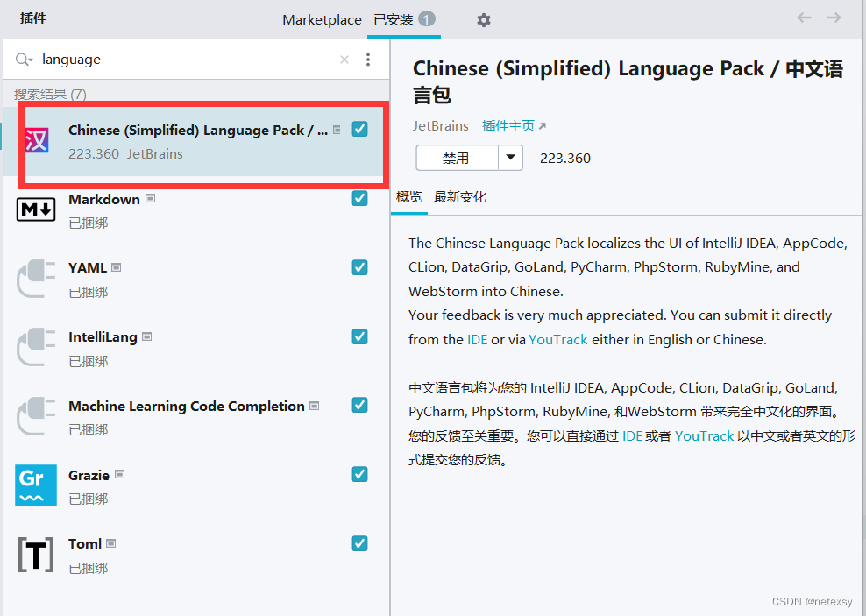Uncheck the Machine Learning Code Completion checkbox
866x616 pixels.
tap(359, 405)
